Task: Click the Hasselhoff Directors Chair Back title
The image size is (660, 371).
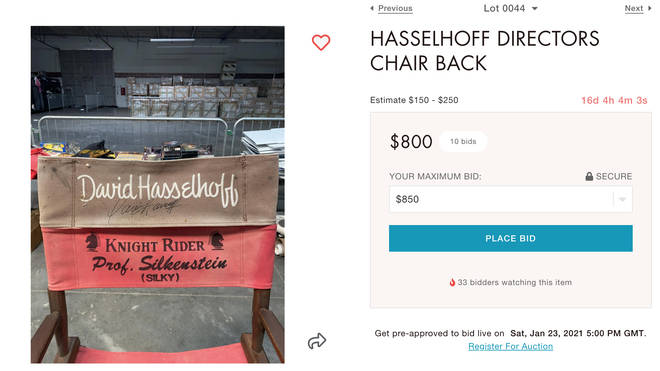Action: pos(484,51)
